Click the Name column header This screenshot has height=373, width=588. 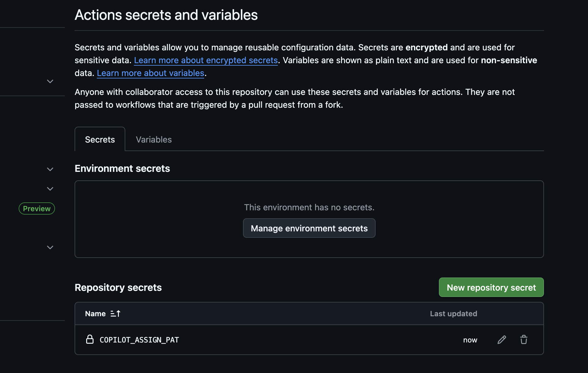95,313
